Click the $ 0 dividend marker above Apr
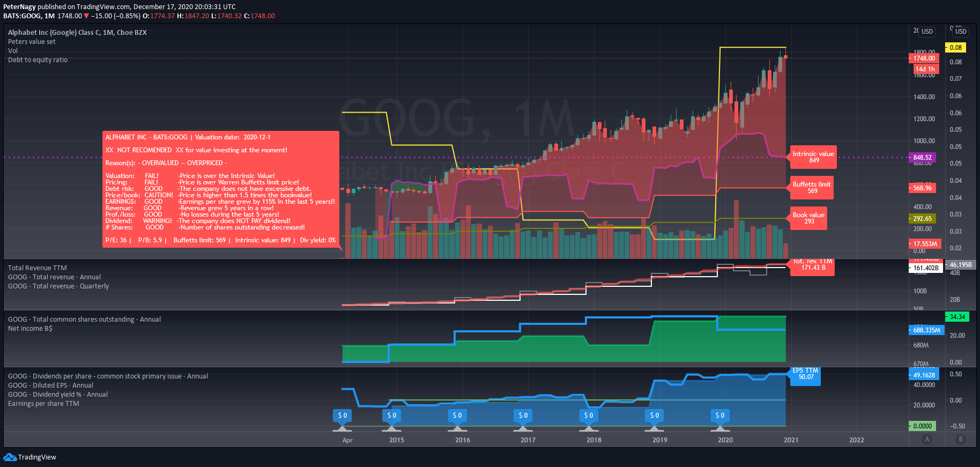Viewport: 980px width, 467px height. click(343, 416)
